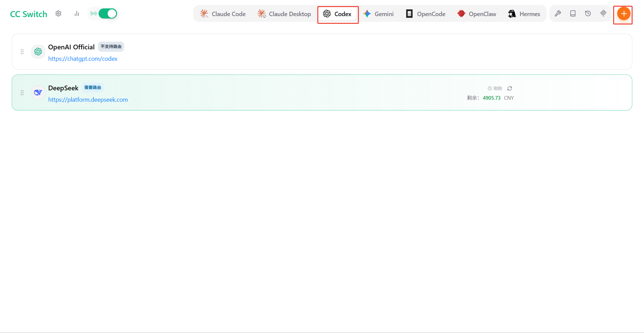Grab the drag handle of OpenAI Official
Screen dimensions: 644x333
pos(22,52)
